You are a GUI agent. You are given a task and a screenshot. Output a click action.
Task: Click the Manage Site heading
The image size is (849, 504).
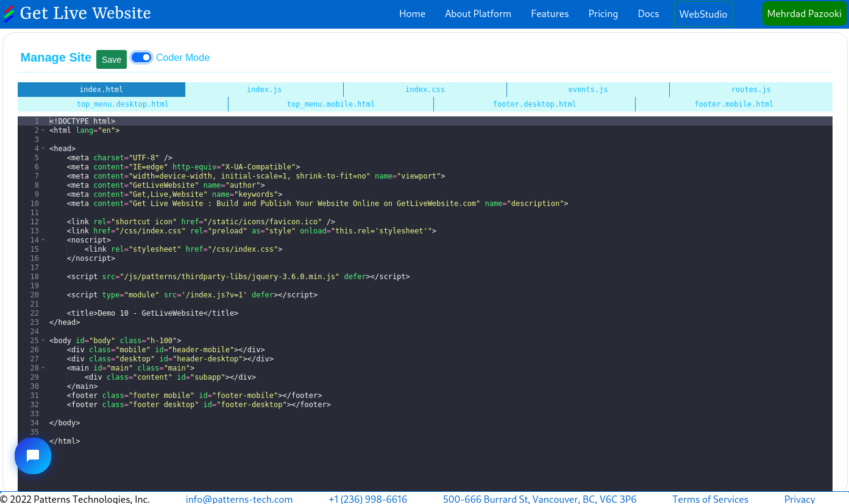(56, 57)
